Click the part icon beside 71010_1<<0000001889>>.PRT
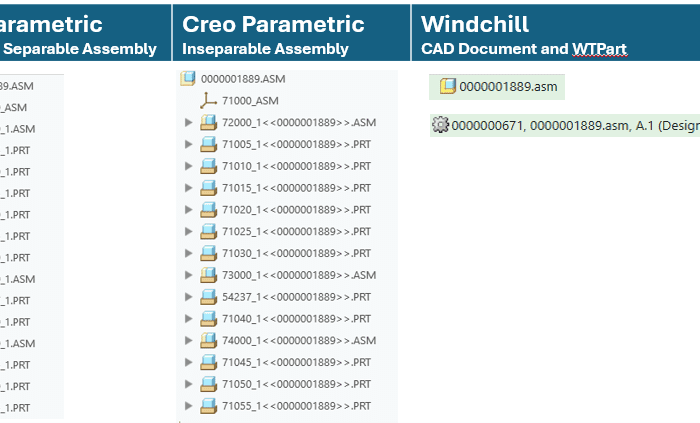The width and height of the screenshot is (700, 423). pyautogui.click(x=208, y=166)
